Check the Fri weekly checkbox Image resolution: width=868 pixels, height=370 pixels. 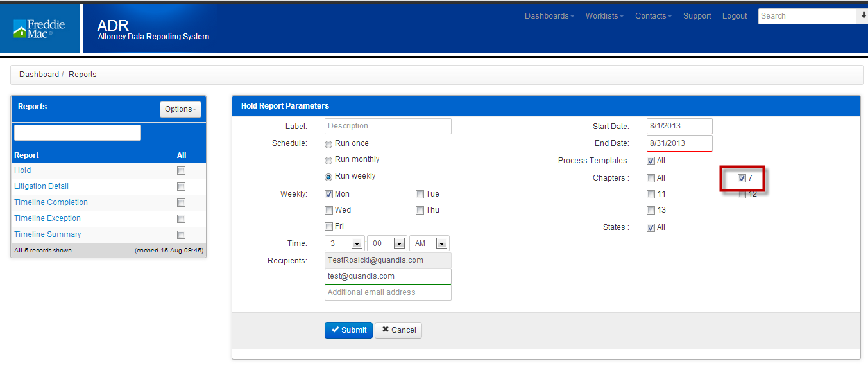[x=329, y=226]
